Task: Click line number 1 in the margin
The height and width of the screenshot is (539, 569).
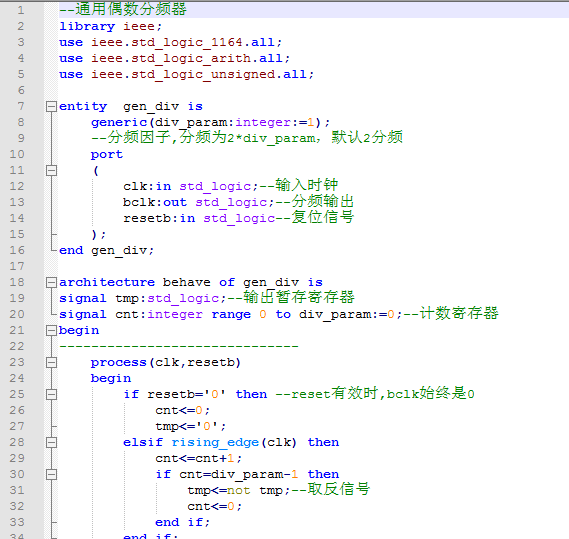Action: (x=21, y=10)
